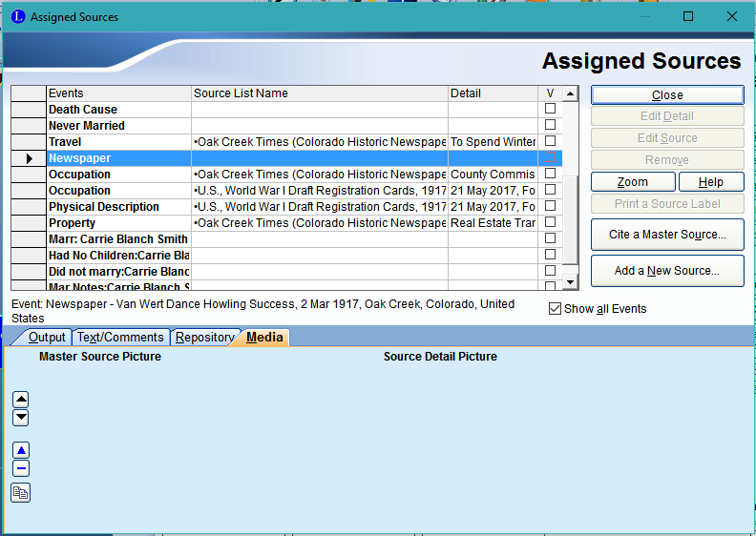
Task: Check V box for Had No Children row
Action: 550,255
